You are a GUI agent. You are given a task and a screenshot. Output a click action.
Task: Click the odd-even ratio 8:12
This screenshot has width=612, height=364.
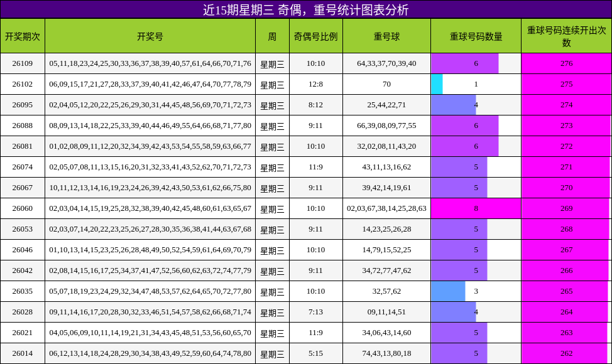[x=316, y=104]
